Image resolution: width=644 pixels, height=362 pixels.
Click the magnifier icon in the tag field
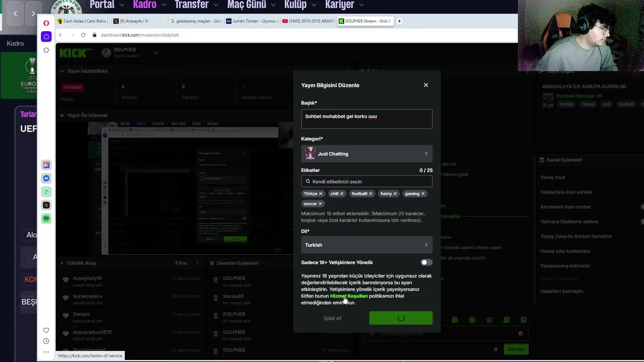click(x=308, y=182)
